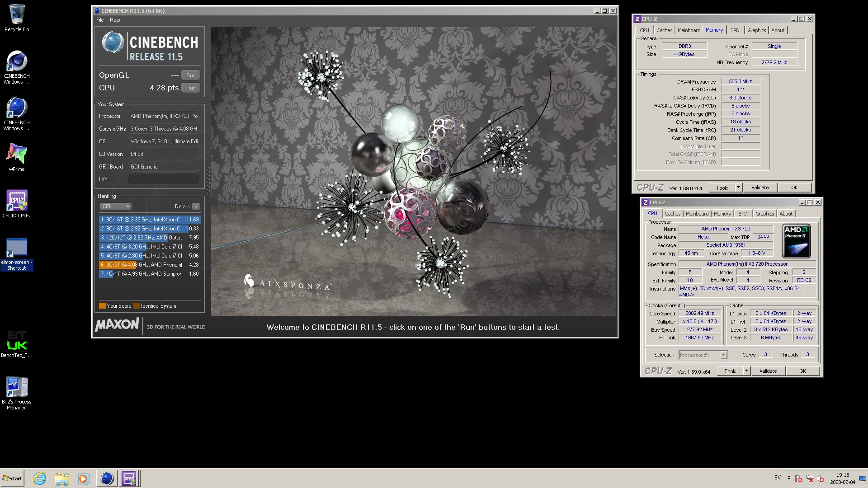Switch to Caches tab in lower CPU-Z
This screenshot has width=868, height=488.
point(672,214)
